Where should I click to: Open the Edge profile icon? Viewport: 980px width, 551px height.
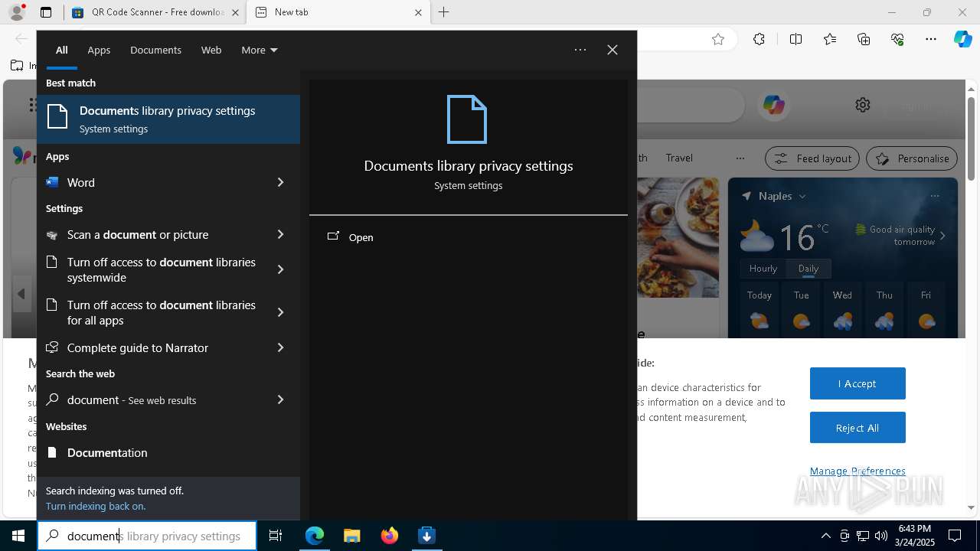coord(17,12)
